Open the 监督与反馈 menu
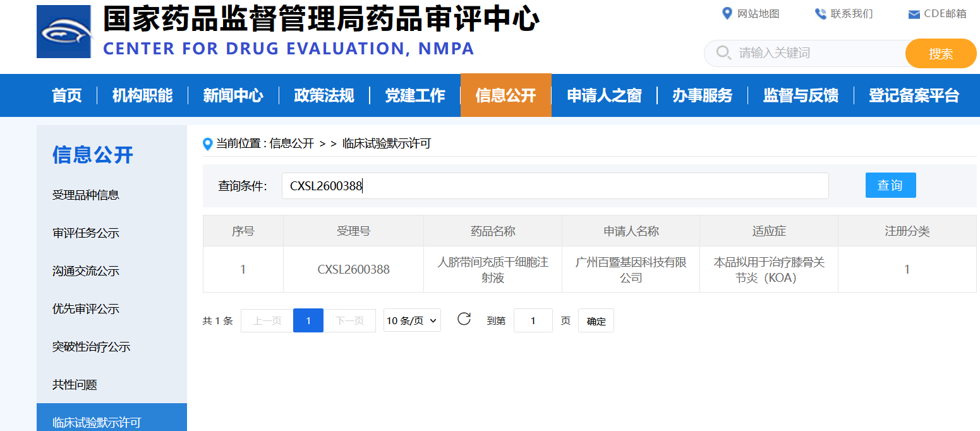980x431 pixels. click(801, 95)
